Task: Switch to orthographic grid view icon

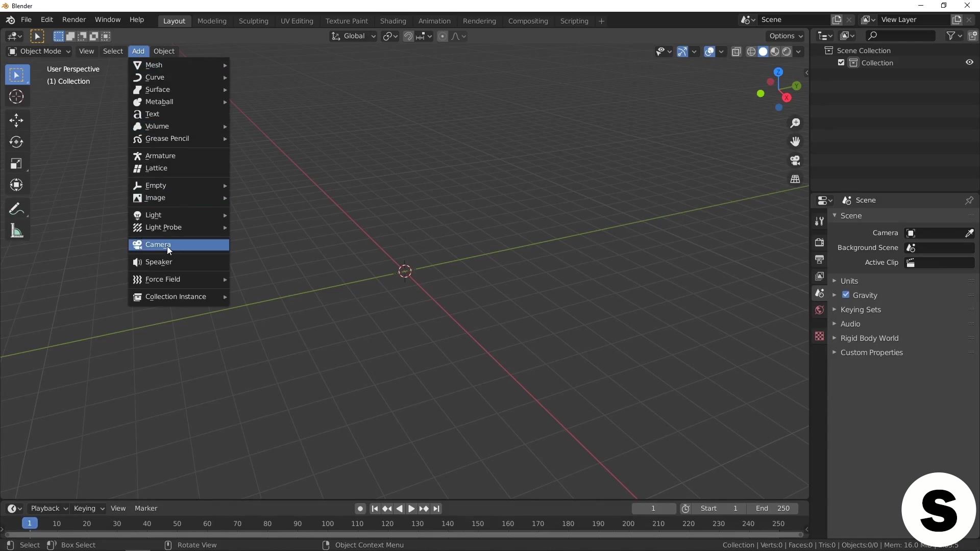Action: [795, 179]
